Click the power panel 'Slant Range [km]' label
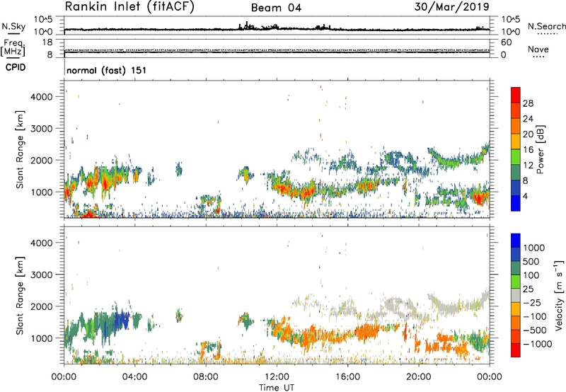This screenshot has height=392, width=566. pos(20,149)
